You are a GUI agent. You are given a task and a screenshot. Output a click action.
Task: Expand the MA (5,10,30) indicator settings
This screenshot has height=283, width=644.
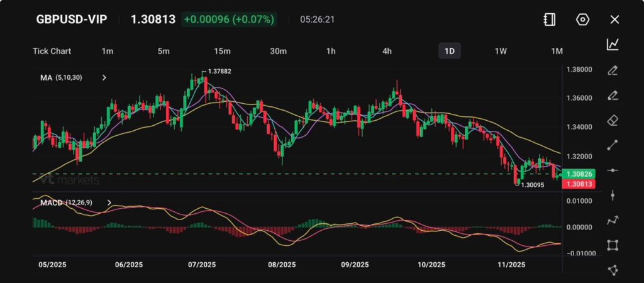104,78
